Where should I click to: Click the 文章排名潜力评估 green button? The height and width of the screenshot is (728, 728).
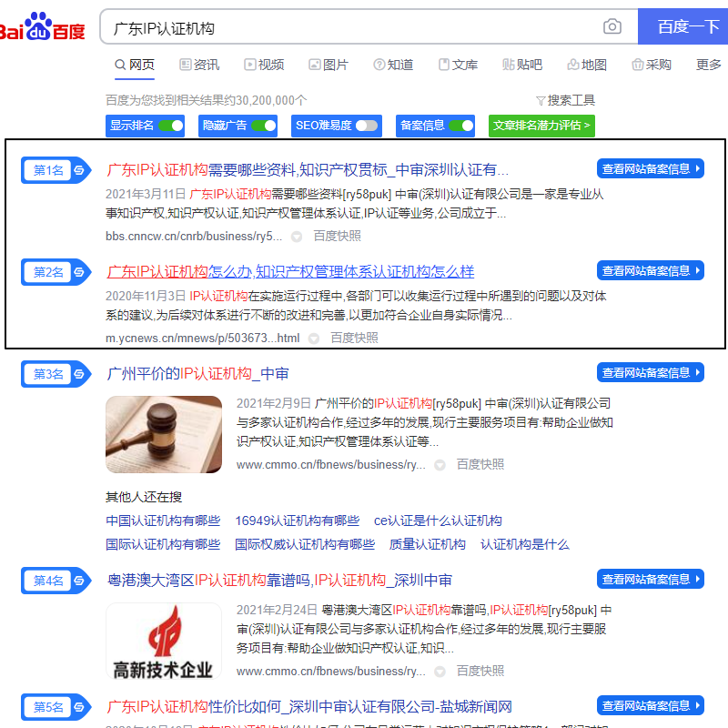(x=541, y=126)
